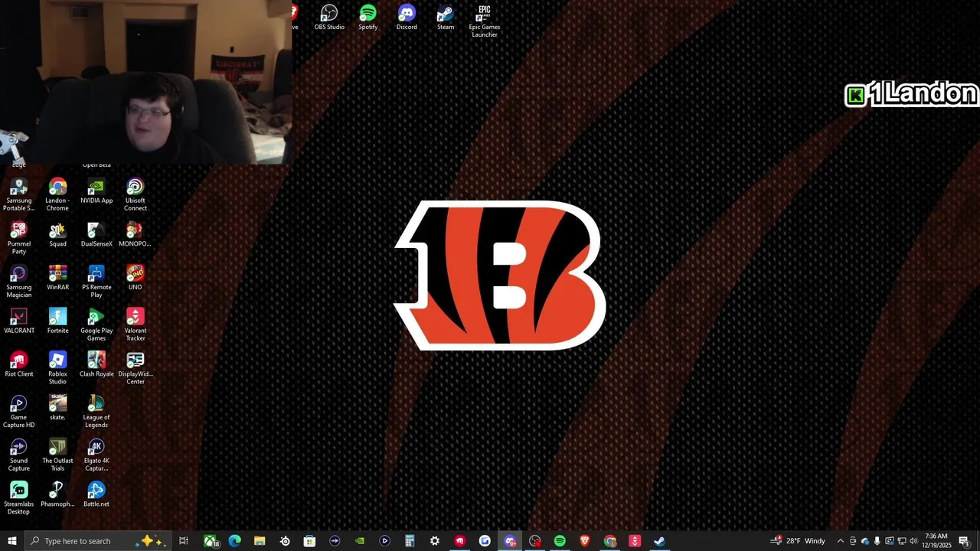Open the webcam overlay in the corner
Screen dimensions: 980x551
pyautogui.click(x=145, y=82)
